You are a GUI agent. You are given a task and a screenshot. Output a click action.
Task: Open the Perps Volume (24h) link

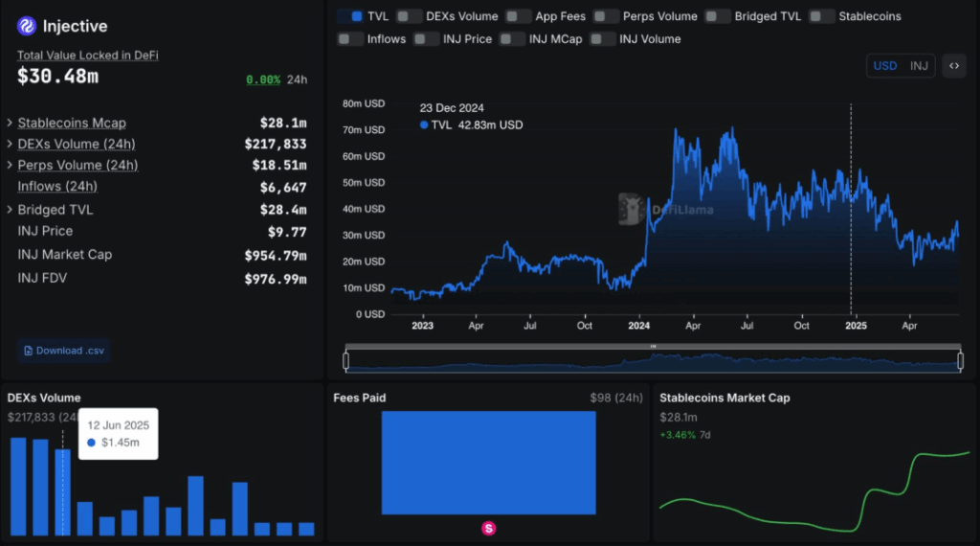(x=78, y=166)
